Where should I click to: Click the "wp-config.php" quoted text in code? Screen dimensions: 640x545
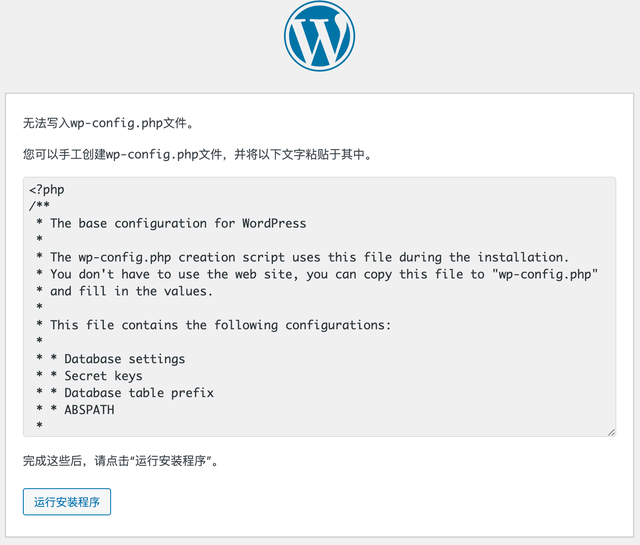545,274
